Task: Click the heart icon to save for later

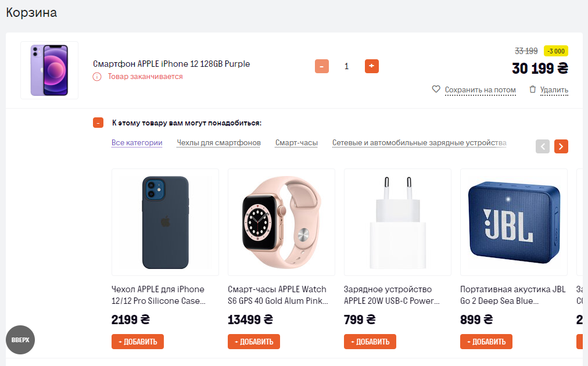Action: (x=436, y=89)
